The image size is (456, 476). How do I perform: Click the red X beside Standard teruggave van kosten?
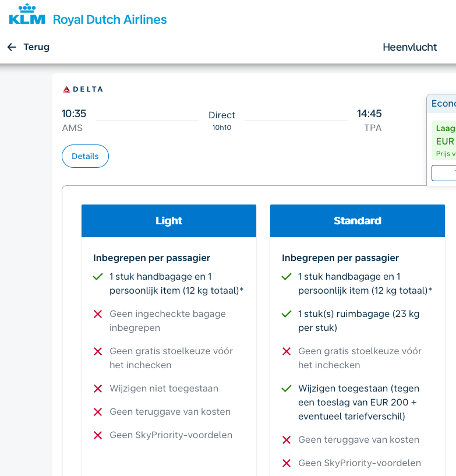coord(287,440)
